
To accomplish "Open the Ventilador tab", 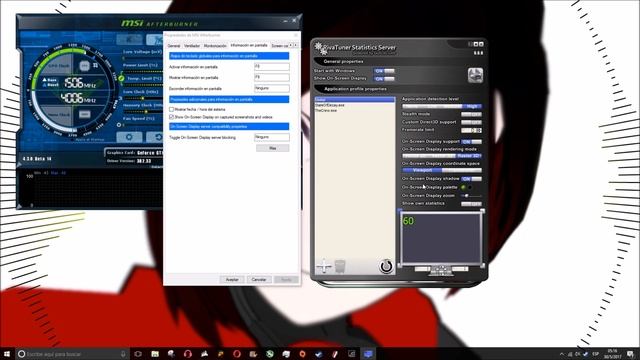I will point(192,46).
